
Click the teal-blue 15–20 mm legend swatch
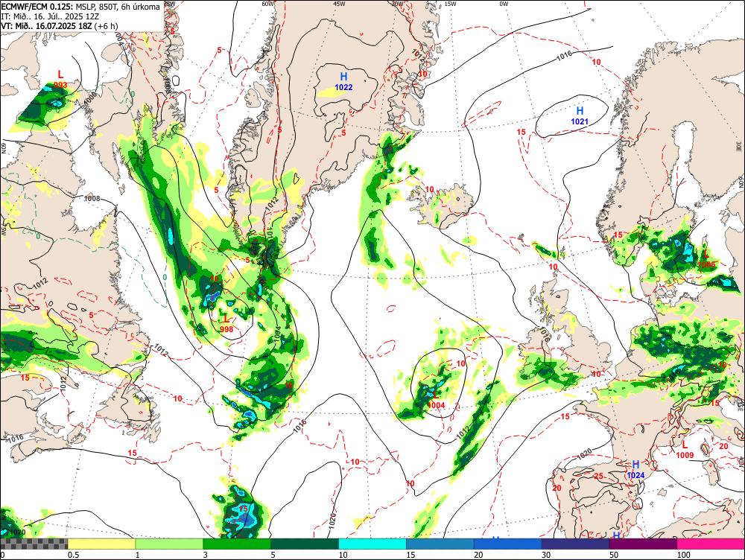click(x=440, y=544)
